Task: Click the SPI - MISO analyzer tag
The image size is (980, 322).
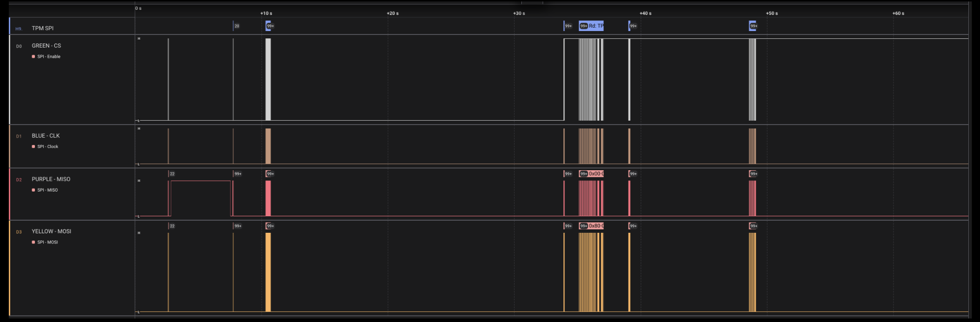Action: (x=47, y=190)
